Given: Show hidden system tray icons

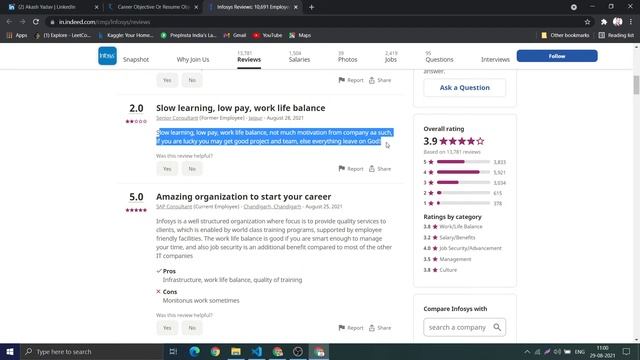Looking at the screenshot, I should (527, 351).
